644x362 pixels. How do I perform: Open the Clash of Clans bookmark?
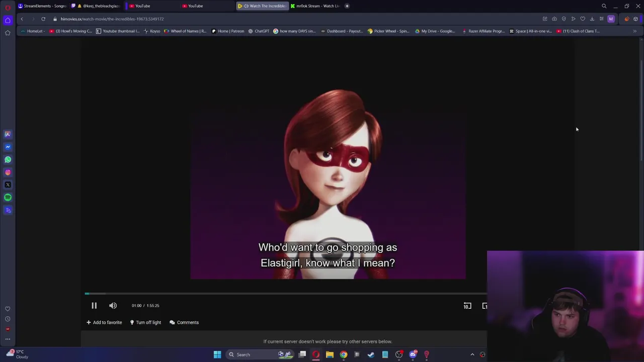click(578, 31)
